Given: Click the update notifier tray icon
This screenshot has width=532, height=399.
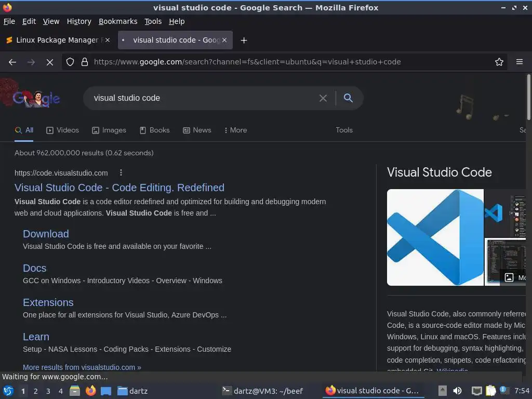Looking at the screenshot, I should (504, 390).
